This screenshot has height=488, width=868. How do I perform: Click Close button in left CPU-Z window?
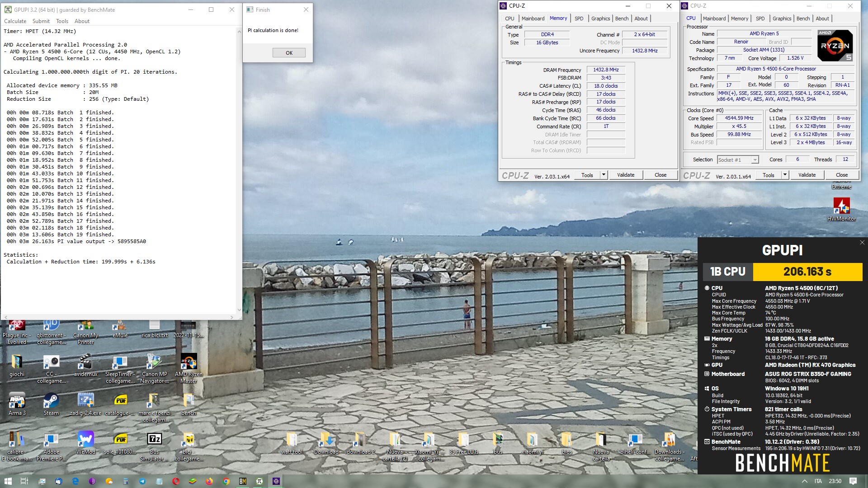(x=660, y=175)
